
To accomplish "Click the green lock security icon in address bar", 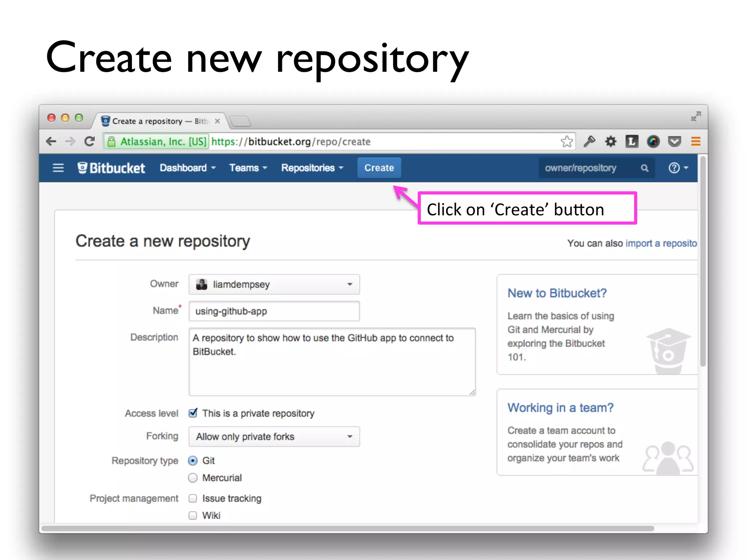I will click(x=112, y=141).
